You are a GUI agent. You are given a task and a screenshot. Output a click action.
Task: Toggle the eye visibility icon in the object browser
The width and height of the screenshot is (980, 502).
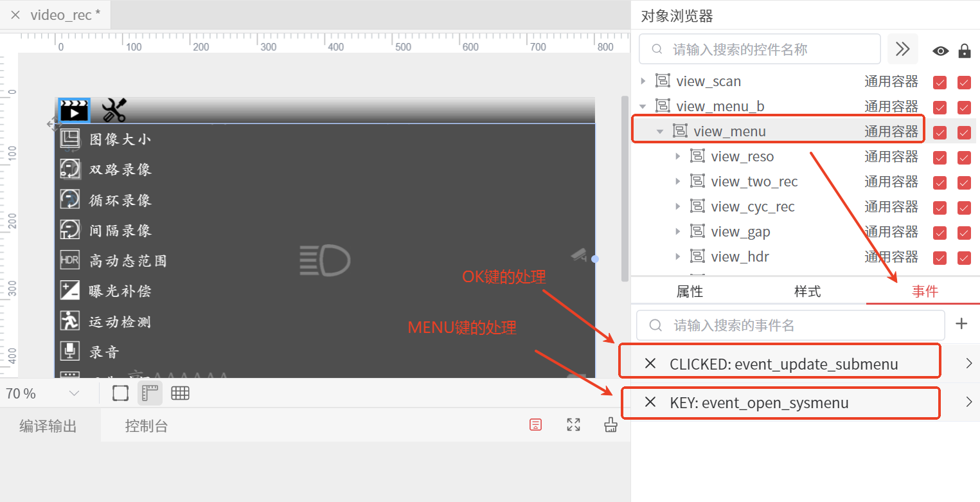tap(940, 51)
